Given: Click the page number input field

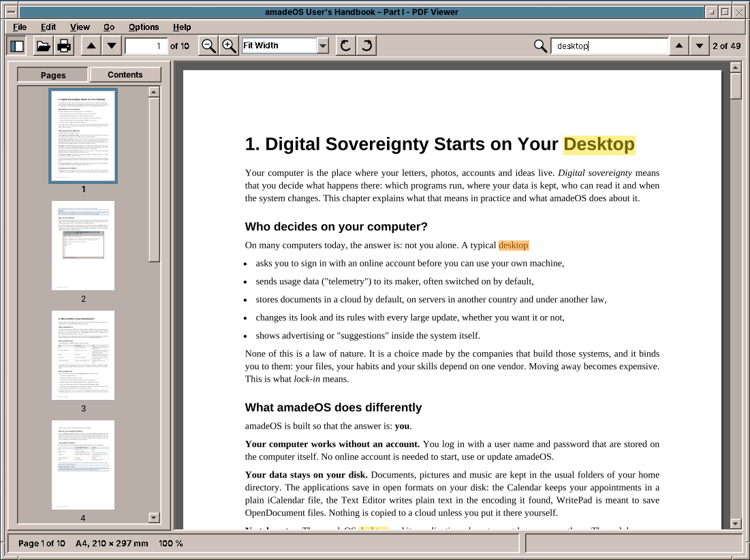Looking at the screenshot, I should coord(146,46).
